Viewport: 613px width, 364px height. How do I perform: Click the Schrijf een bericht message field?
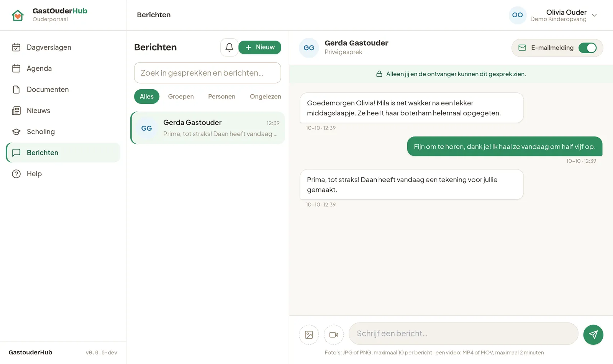click(464, 333)
